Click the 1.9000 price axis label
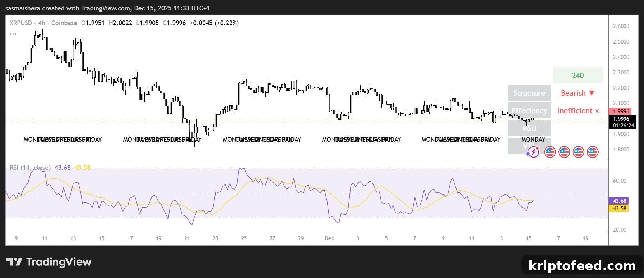The width and height of the screenshot is (644, 278). tap(621, 134)
